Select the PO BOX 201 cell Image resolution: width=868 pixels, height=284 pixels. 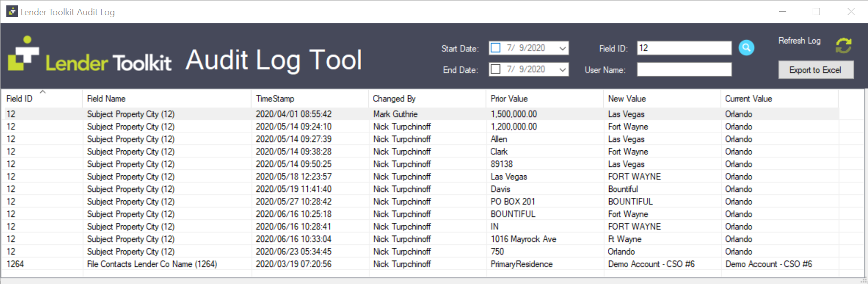click(x=513, y=202)
